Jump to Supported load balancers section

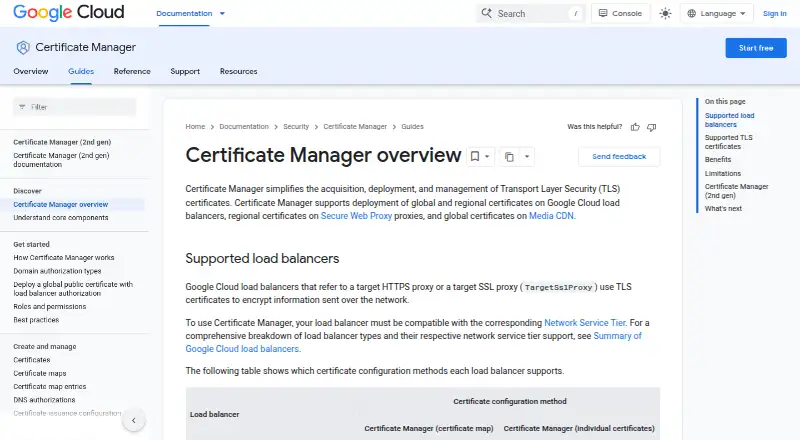(730, 120)
